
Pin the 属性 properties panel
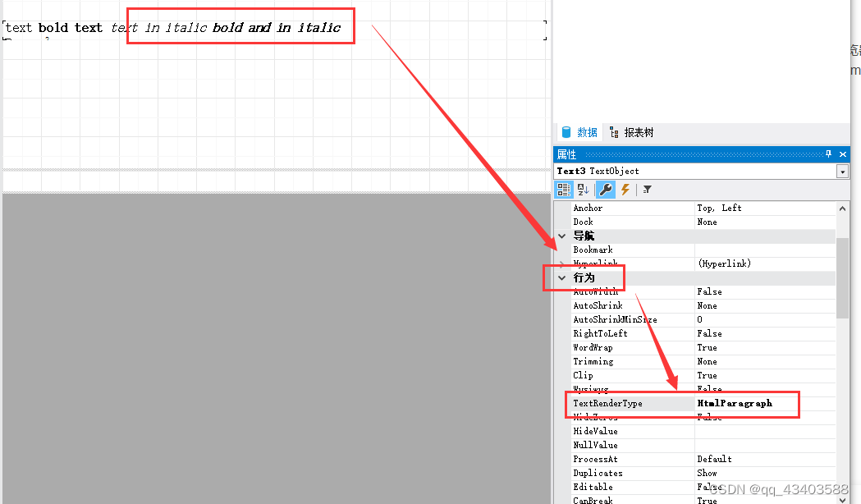pyautogui.click(x=827, y=153)
